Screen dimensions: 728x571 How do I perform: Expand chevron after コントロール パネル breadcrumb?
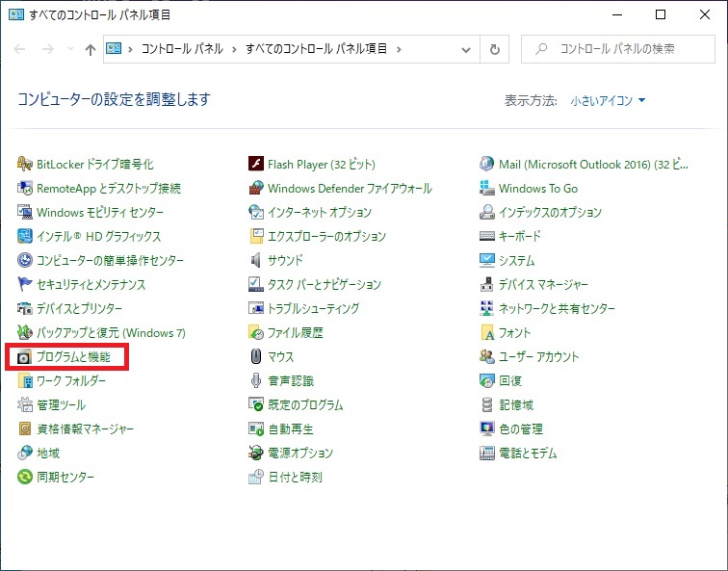pos(234,49)
